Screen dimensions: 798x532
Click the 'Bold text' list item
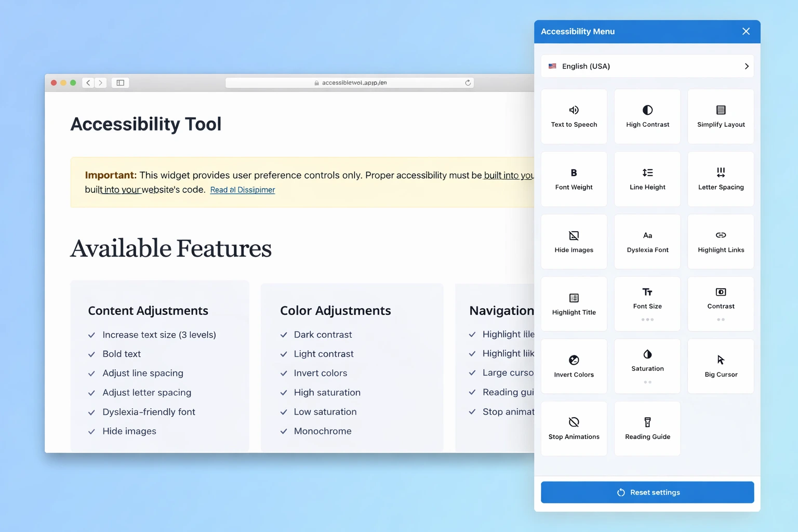tap(122, 354)
